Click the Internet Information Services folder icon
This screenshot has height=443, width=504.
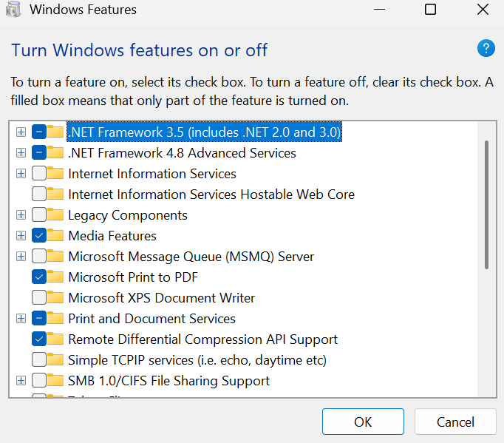point(55,174)
